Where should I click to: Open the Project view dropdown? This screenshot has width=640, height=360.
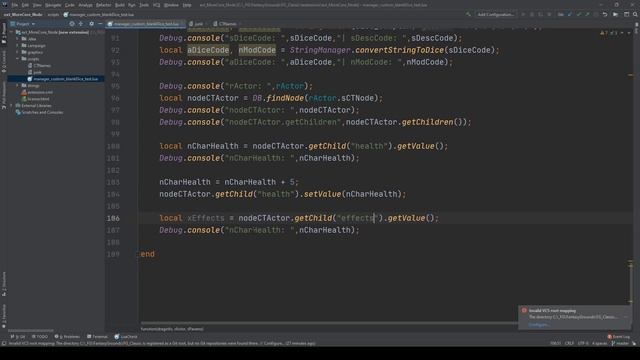[23, 24]
